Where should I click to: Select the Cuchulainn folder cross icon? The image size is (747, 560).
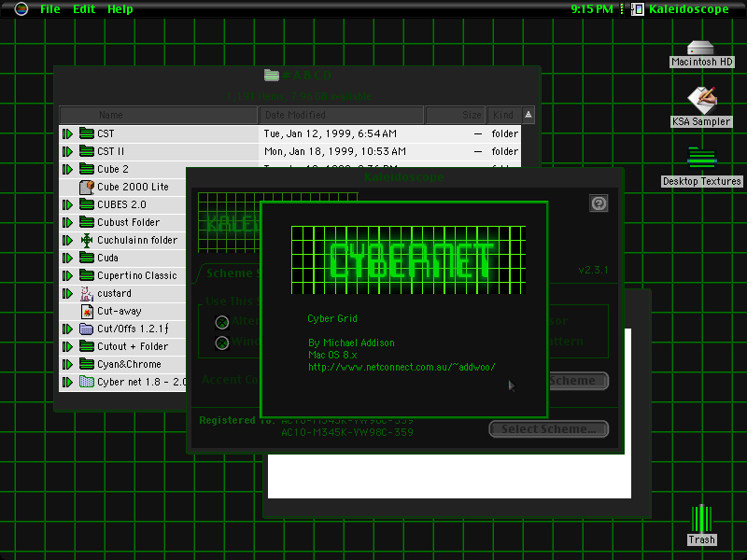pyautogui.click(x=86, y=240)
